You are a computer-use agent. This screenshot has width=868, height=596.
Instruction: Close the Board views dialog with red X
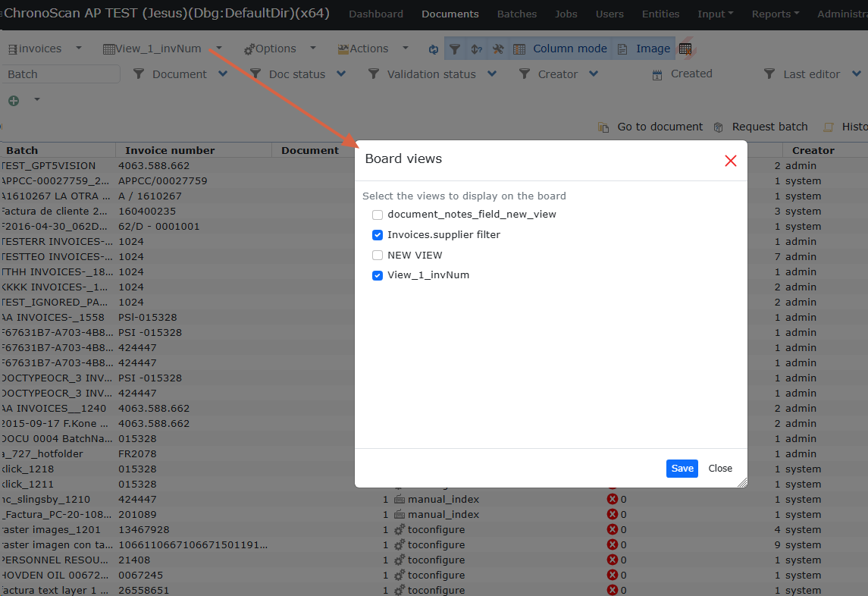click(730, 161)
